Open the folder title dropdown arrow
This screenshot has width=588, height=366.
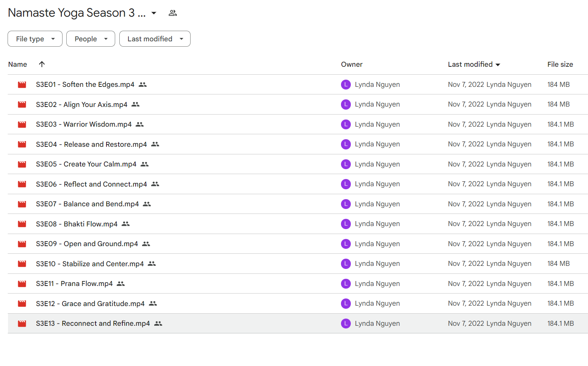[x=154, y=13]
